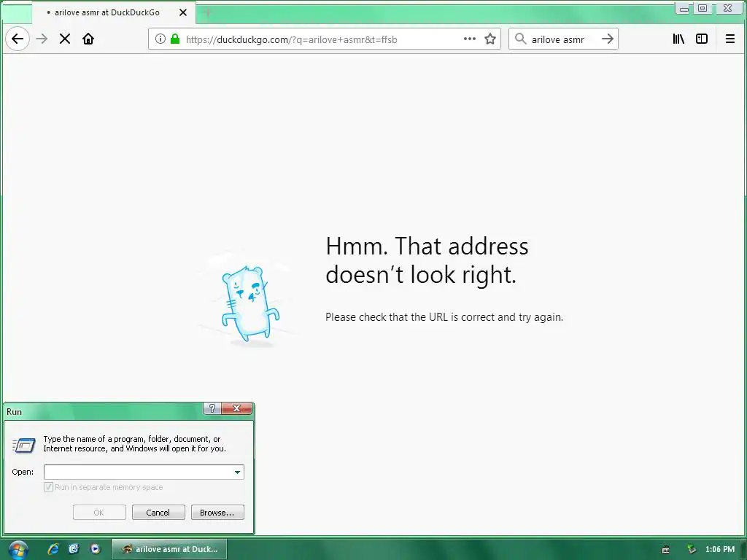Cancel the Run dialog
The width and height of the screenshot is (747, 560).
pos(158,513)
